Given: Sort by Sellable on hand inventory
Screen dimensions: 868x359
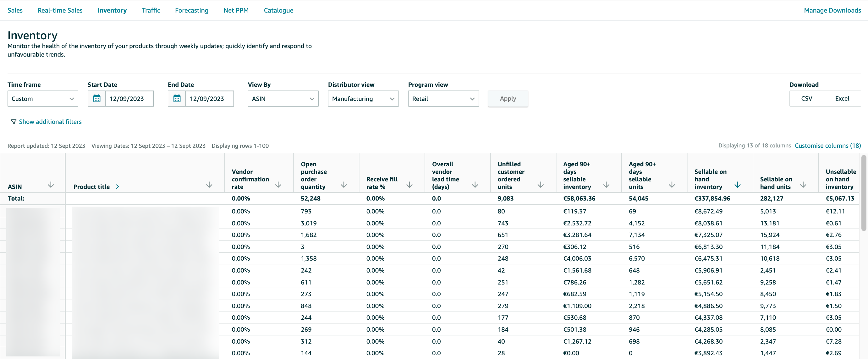Looking at the screenshot, I should [x=738, y=185].
